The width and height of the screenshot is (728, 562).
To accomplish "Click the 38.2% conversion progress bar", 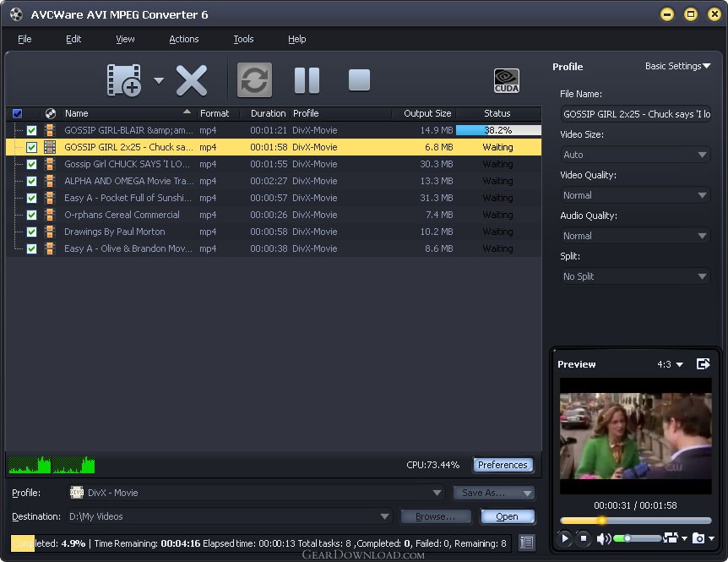I will pos(498,130).
